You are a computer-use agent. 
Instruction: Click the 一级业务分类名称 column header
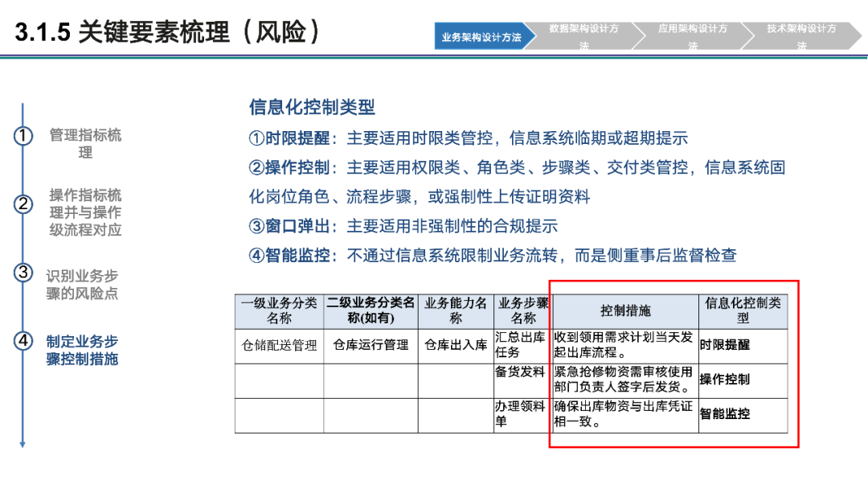pyautogui.click(x=279, y=310)
